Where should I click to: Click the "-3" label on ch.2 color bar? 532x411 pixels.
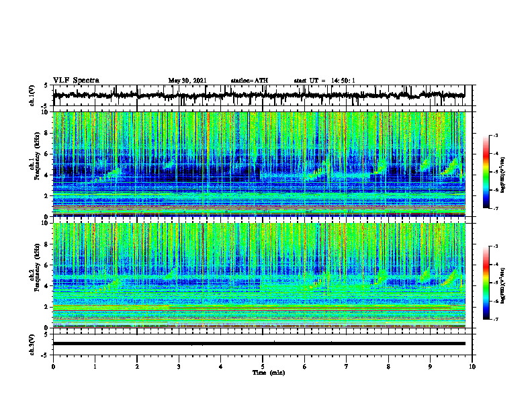[496, 246]
